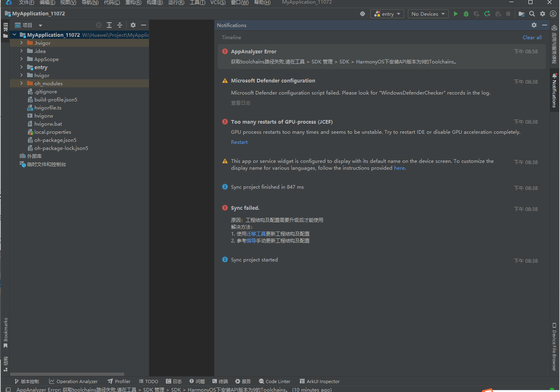Expand the .idea folder
This screenshot has height=392, width=560.
pyautogui.click(x=21, y=51)
